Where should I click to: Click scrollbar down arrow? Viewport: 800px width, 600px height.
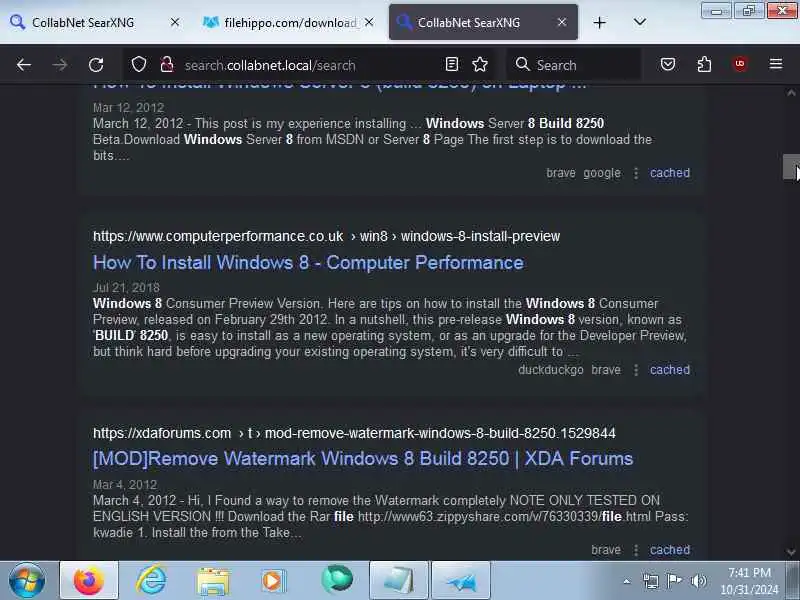(x=791, y=552)
